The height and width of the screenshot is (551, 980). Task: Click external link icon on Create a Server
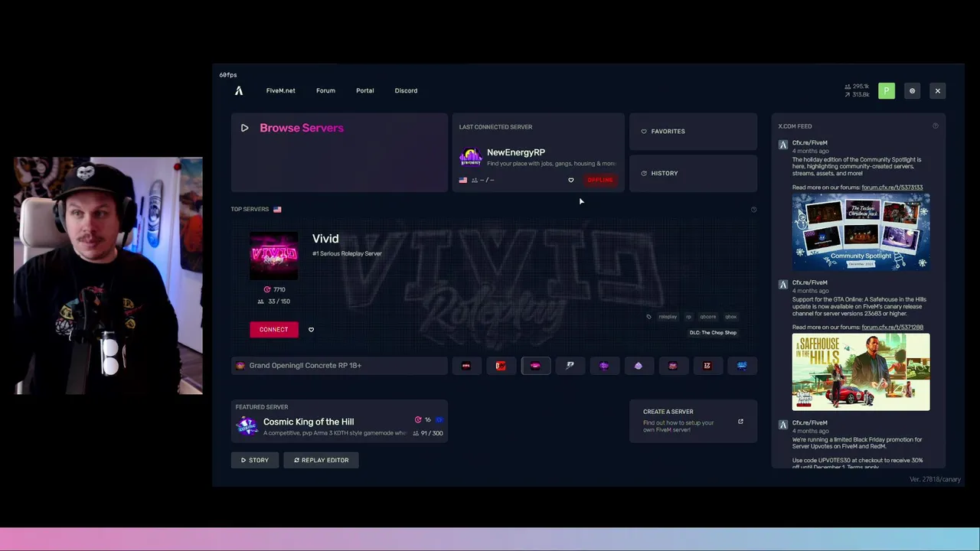click(x=740, y=422)
